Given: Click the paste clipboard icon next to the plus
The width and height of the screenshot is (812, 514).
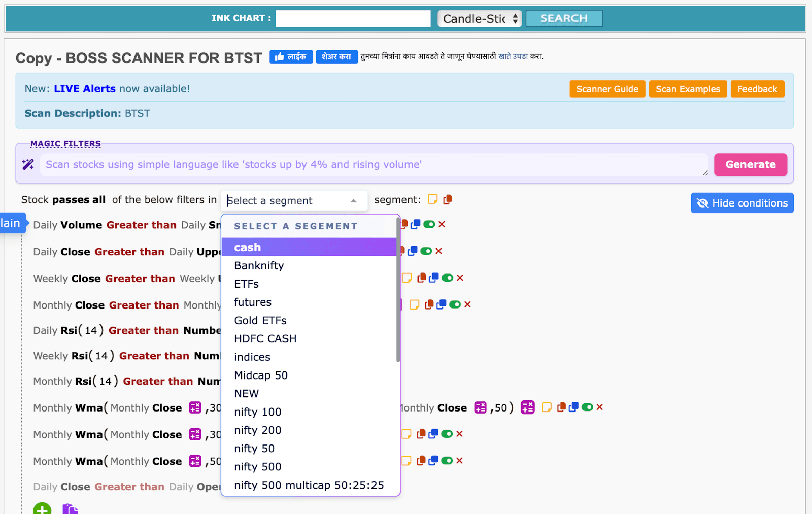Looking at the screenshot, I should point(70,508).
